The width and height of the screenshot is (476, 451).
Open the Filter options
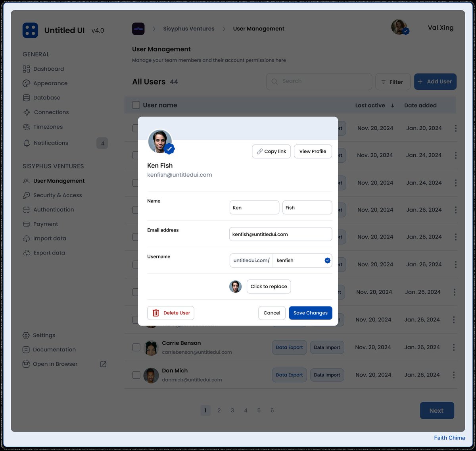393,82
